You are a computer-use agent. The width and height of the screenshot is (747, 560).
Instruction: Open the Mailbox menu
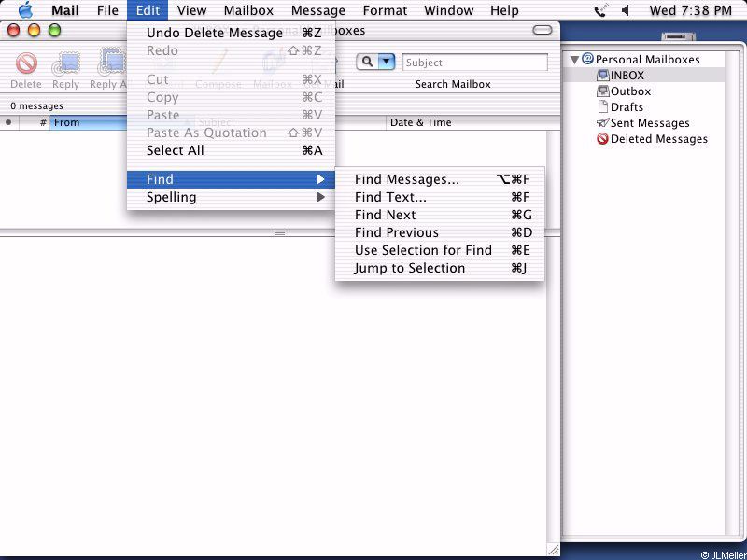point(248,10)
